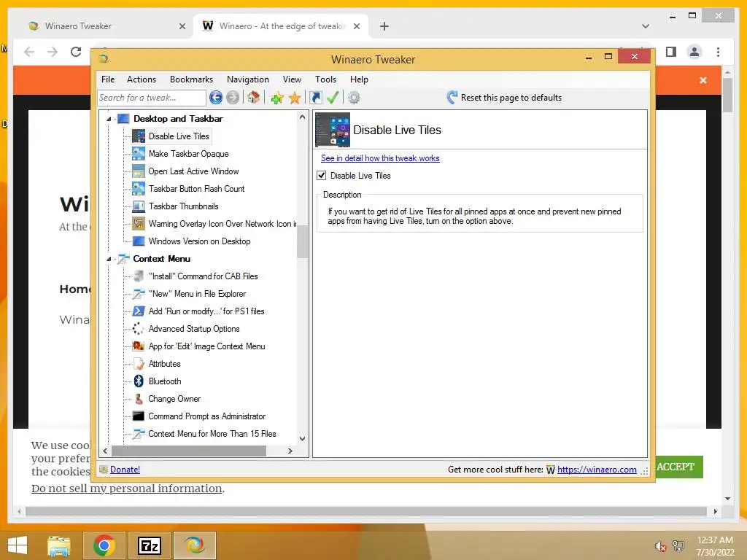Screen dimensions: 747x560
Task: Select Add 'Run or modify' PS1 icon
Action: [x=139, y=311]
